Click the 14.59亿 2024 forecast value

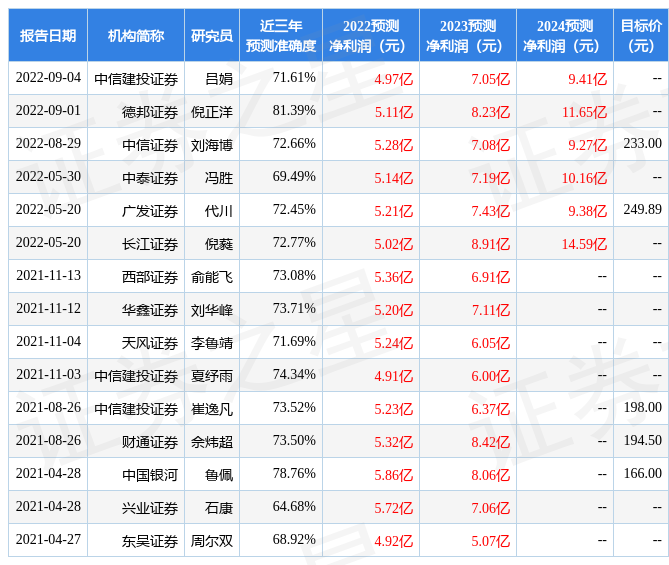pyautogui.click(x=584, y=244)
